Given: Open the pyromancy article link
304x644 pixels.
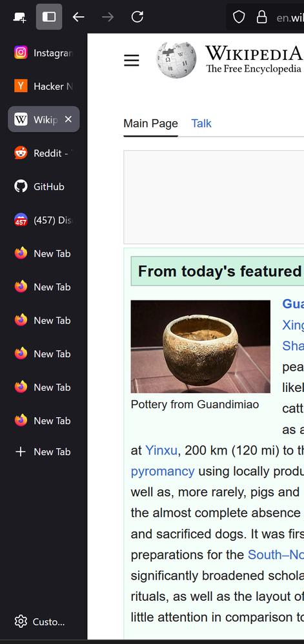Looking at the screenshot, I should [163, 471].
